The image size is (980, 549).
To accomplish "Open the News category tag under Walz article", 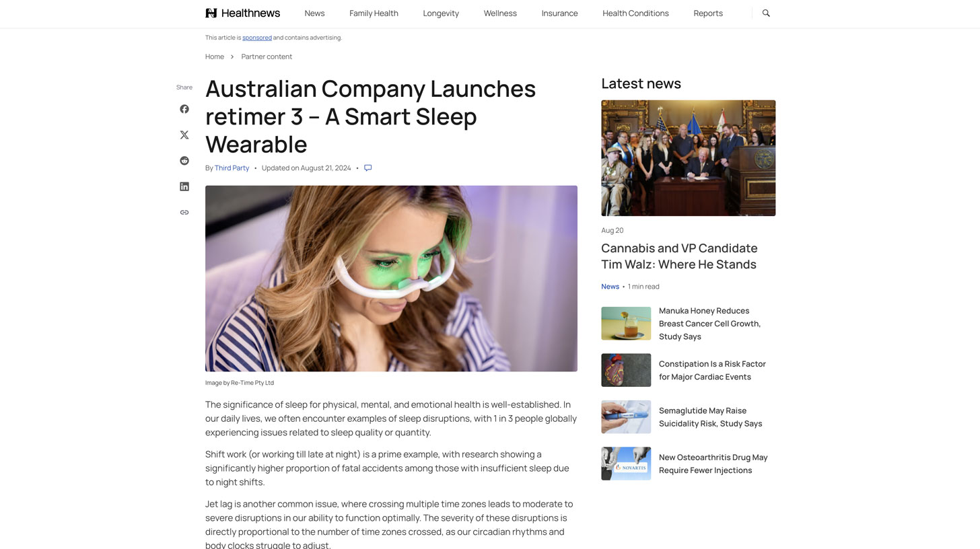I will click(610, 287).
